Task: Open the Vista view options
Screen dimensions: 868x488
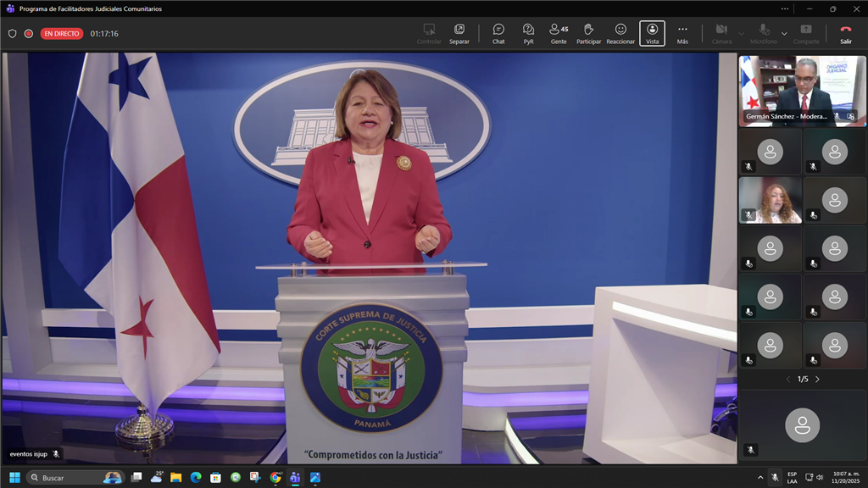Action: (652, 33)
